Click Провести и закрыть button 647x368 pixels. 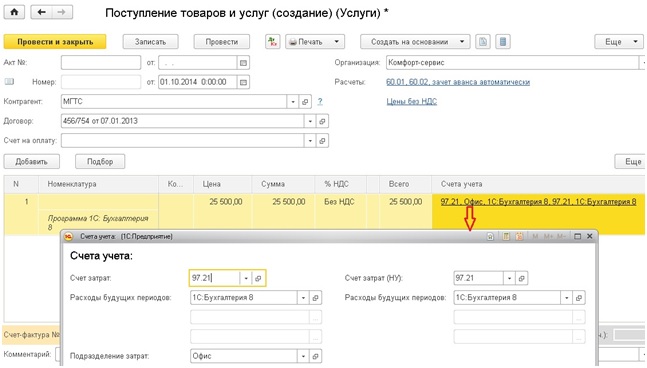[x=55, y=42]
